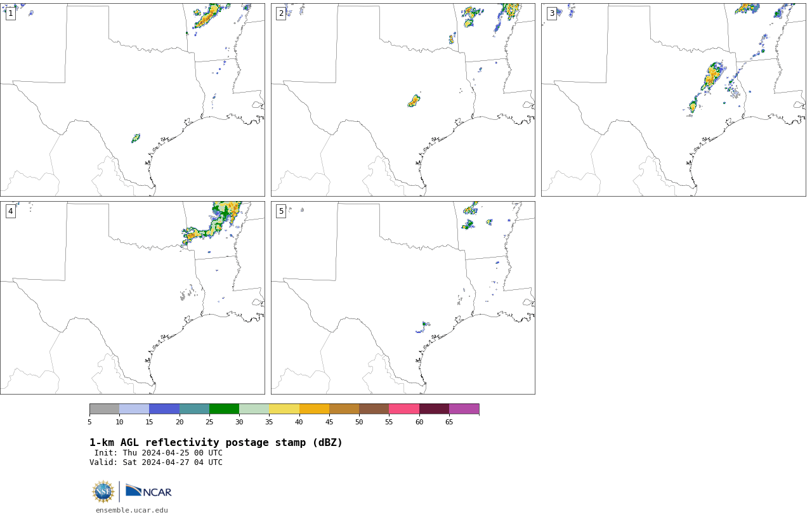The height and width of the screenshot is (517, 812).
Task: Click the NSF logo
Action: tap(103, 492)
